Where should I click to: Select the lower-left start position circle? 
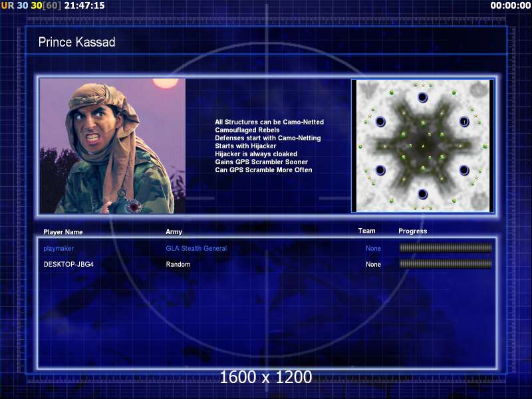[x=380, y=170]
